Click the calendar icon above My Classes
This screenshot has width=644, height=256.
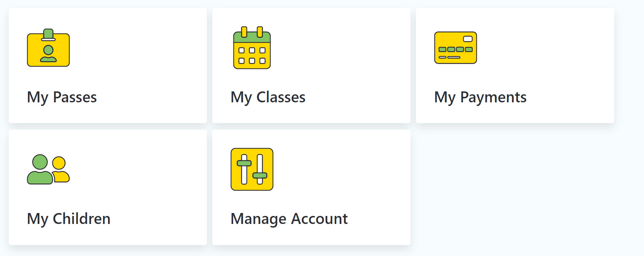(252, 48)
